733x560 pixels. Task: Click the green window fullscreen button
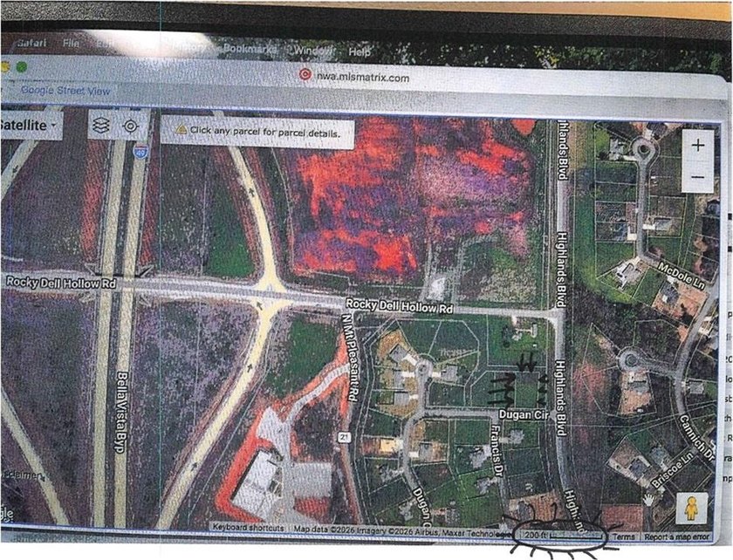[22, 66]
